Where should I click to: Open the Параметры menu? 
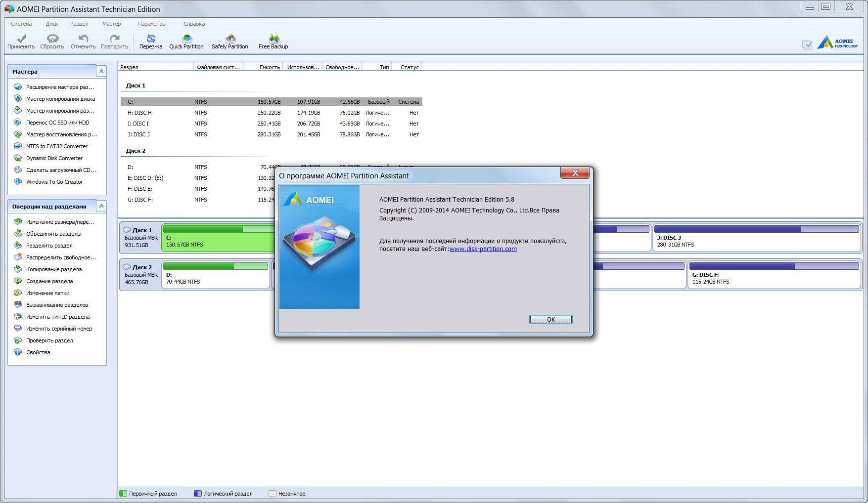pos(152,24)
